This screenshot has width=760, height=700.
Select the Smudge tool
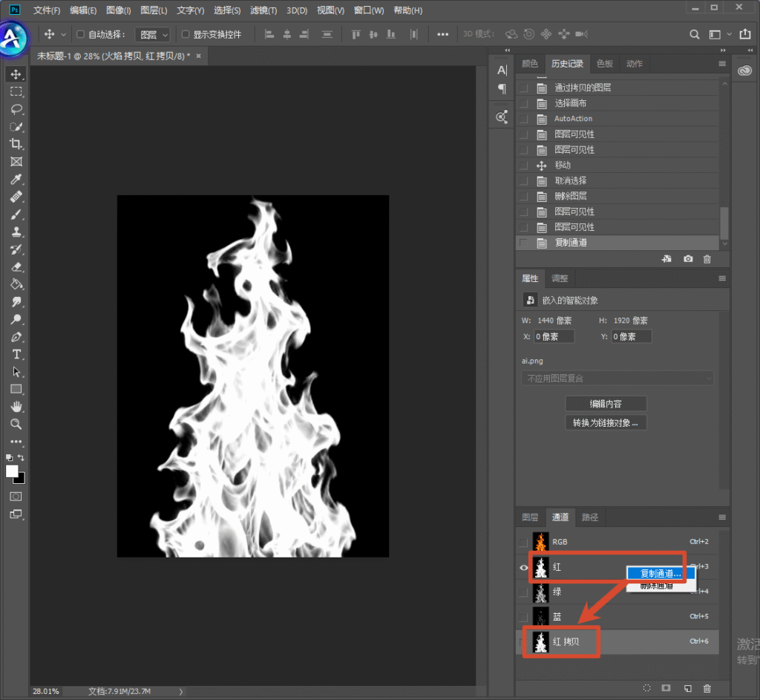16,301
